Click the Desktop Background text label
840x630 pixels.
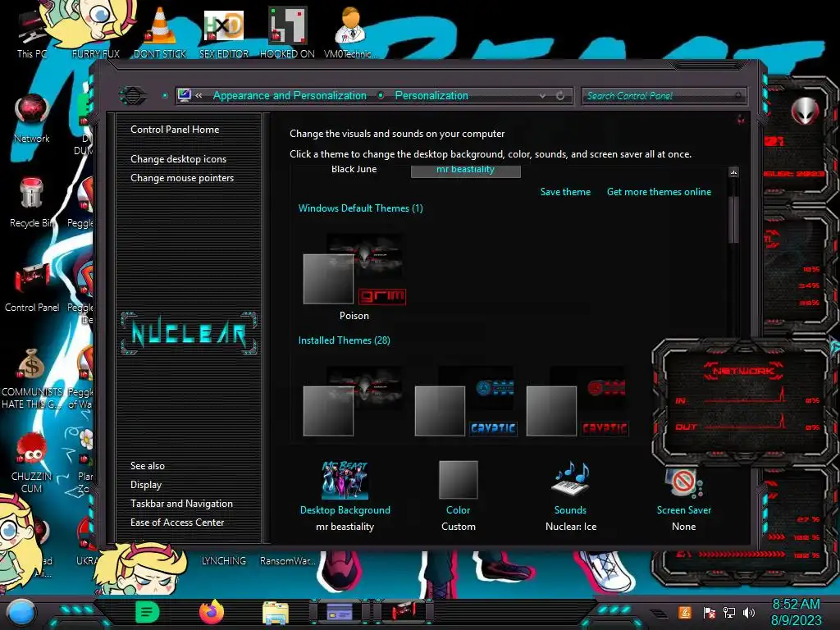345,510
